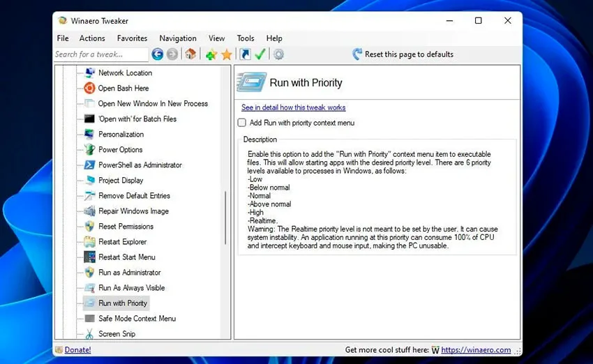Viewport: 593px width, 364px height.
Task: Select Remove Default Entries item
Action: [x=134, y=195]
